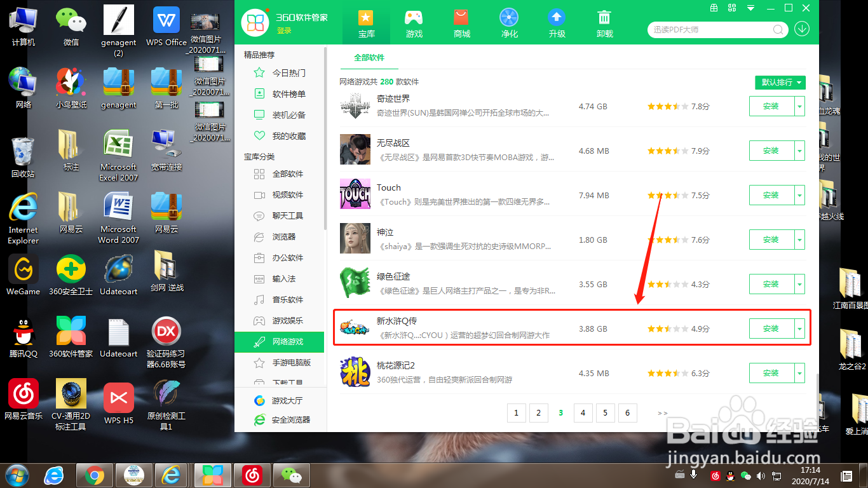
Task: Open WeGame desktop icon
Action: tap(24, 275)
